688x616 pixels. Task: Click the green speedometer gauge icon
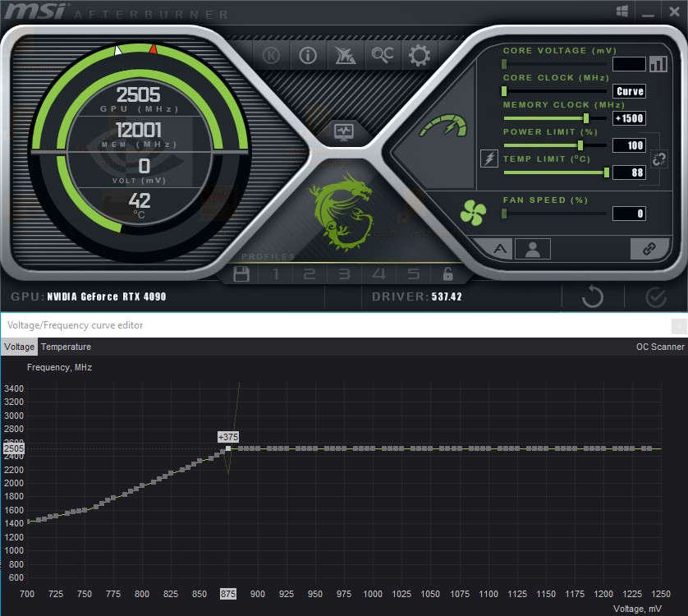(x=443, y=126)
